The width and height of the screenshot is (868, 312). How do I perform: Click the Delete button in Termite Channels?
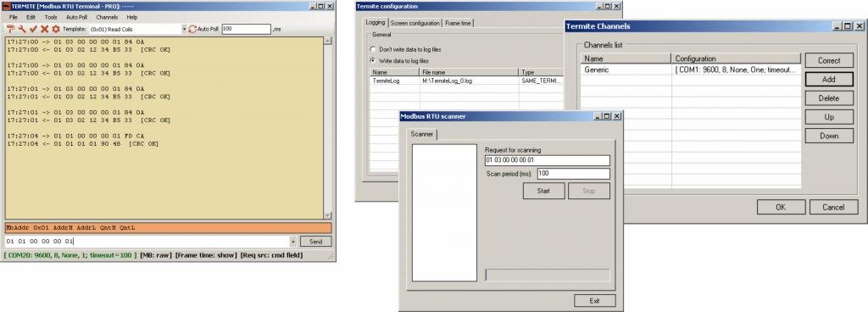(829, 98)
